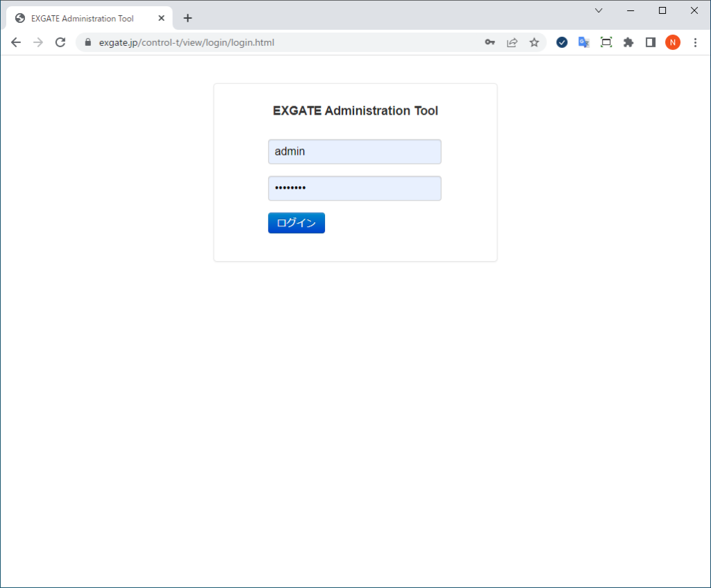
Task: Open the screenshot capture extension icon
Action: (606, 42)
